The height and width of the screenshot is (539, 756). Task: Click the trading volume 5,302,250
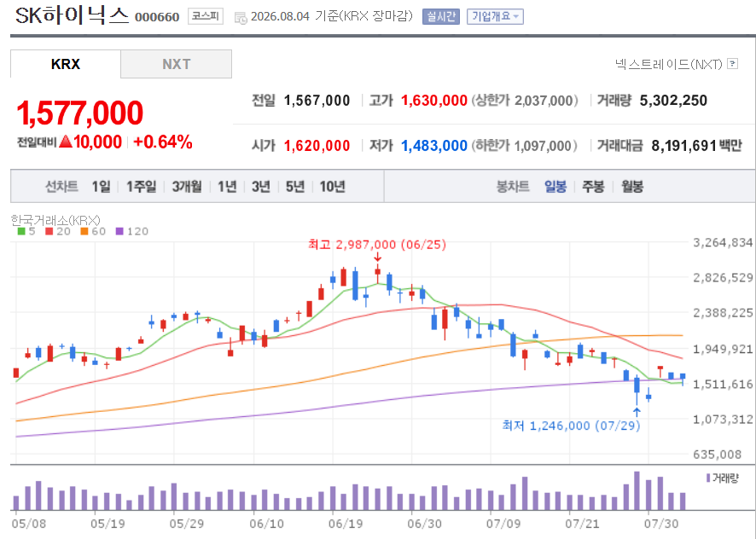click(673, 101)
